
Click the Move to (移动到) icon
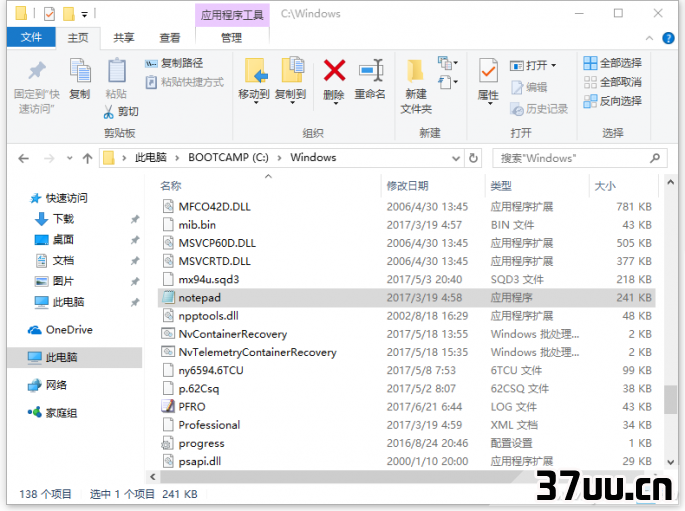point(255,71)
